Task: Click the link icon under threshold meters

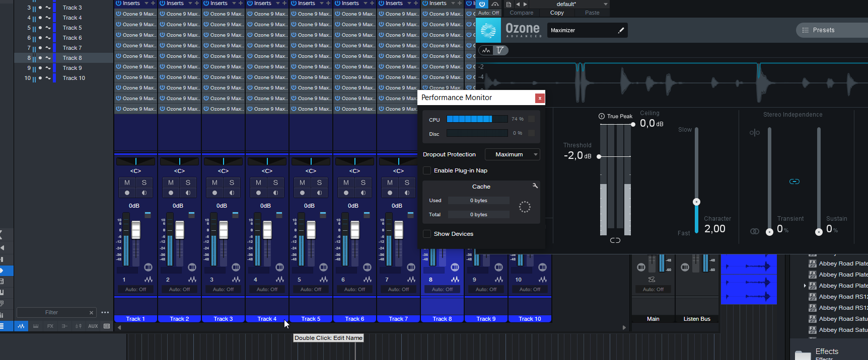Action: click(x=615, y=240)
